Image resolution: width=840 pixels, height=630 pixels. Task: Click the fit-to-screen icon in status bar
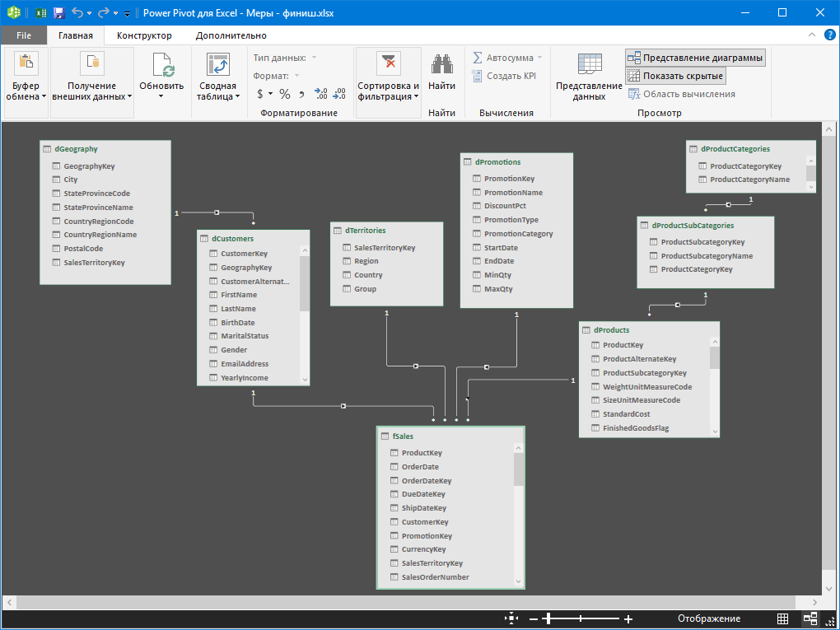(x=511, y=618)
